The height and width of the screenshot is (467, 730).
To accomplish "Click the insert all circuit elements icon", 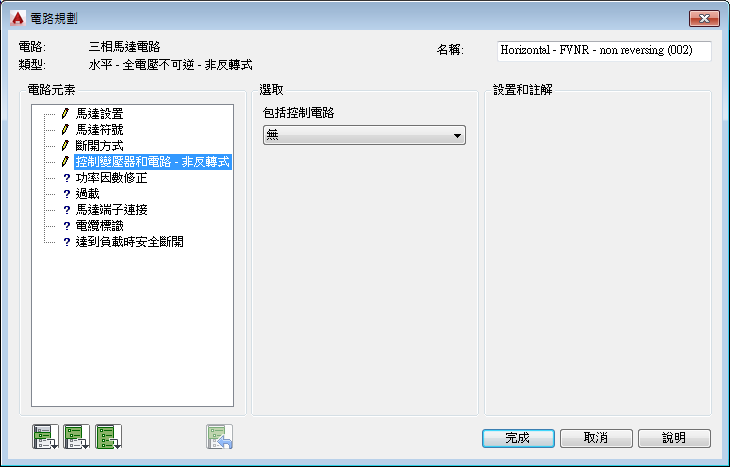I will pyautogui.click(x=108, y=436).
